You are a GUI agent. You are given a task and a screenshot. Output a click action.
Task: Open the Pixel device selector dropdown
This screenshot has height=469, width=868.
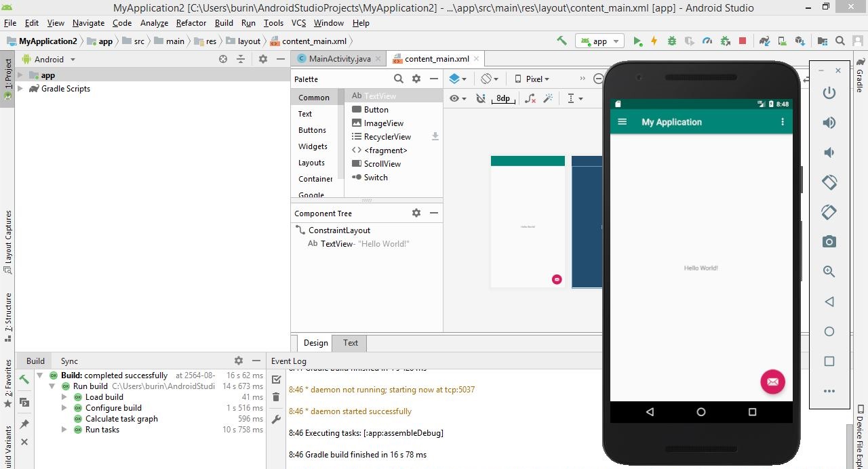532,79
